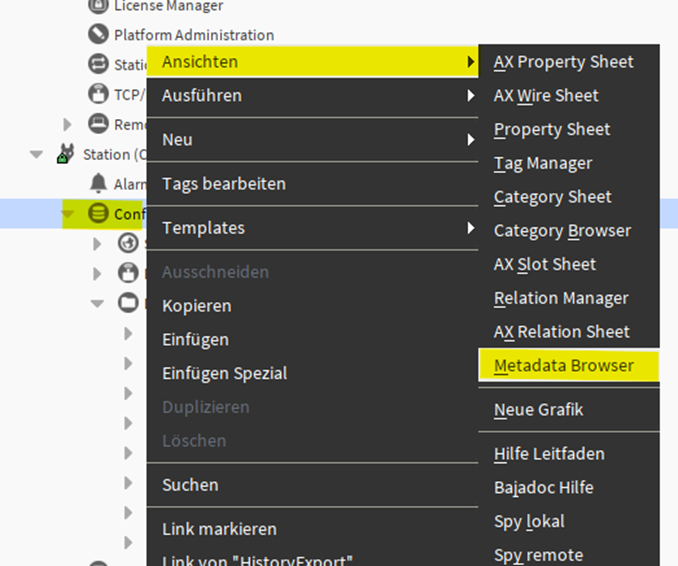Viewport: 678px width, 566px height.
Task: Click the Remote node icon
Action: [x=98, y=124]
